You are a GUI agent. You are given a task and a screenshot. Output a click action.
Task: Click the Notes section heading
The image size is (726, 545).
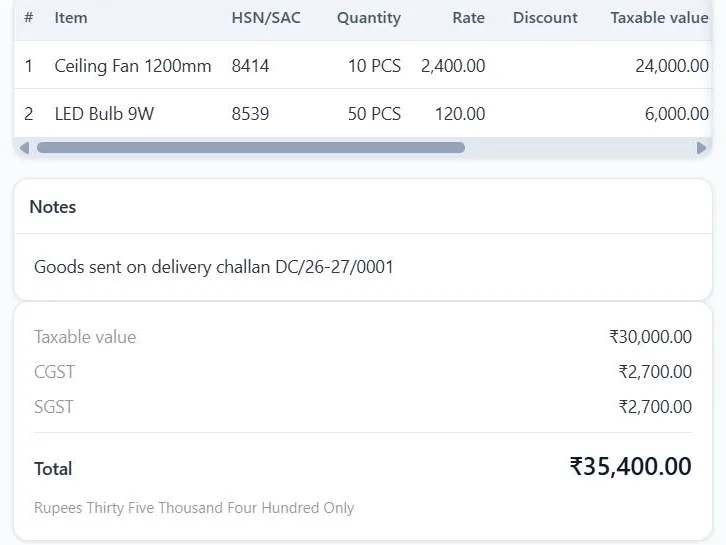tap(53, 207)
